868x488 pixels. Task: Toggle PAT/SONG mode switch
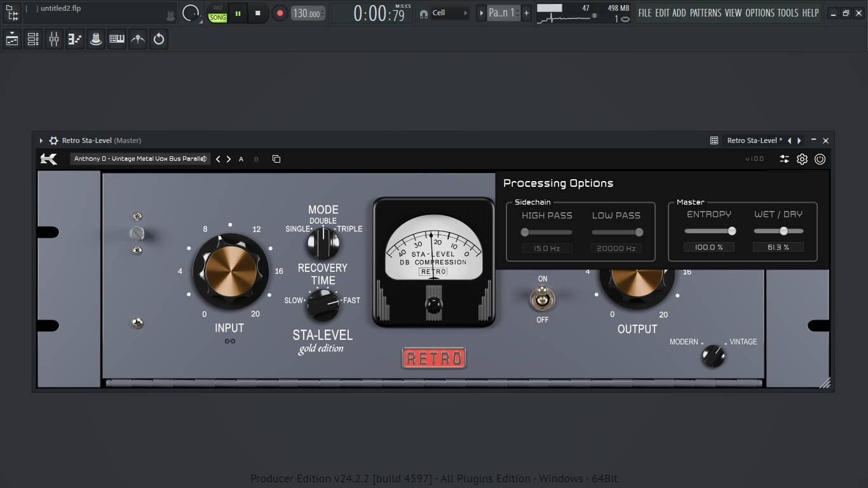coord(218,13)
